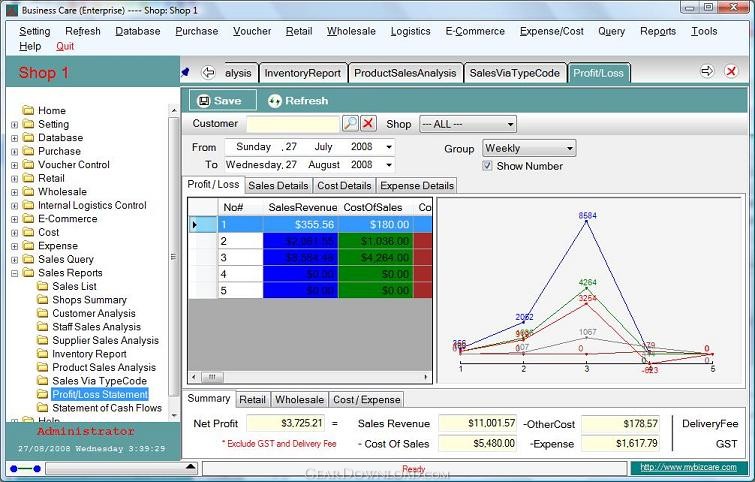Click status bar up arrow button
The height and width of the screenshot is (482, 755).
tap(191, 467)
